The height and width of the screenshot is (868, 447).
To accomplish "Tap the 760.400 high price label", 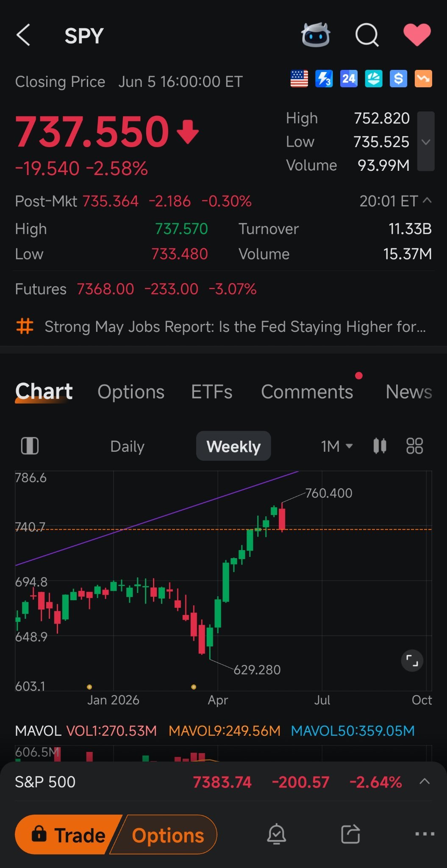I will [329, 493].
